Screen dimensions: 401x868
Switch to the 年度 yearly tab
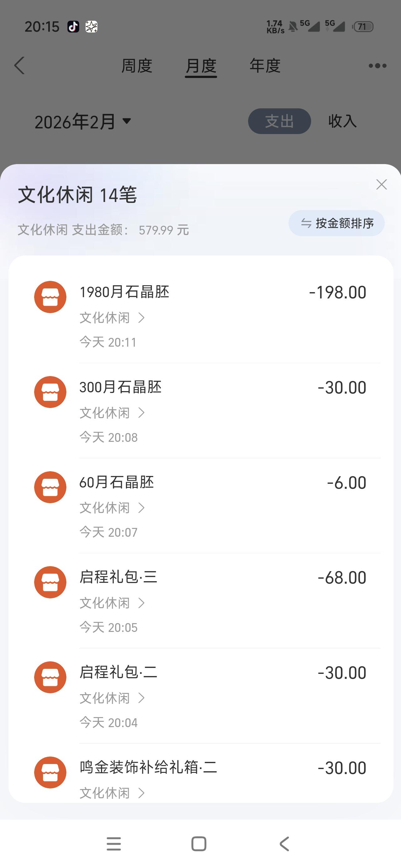(x=265, y=66)
